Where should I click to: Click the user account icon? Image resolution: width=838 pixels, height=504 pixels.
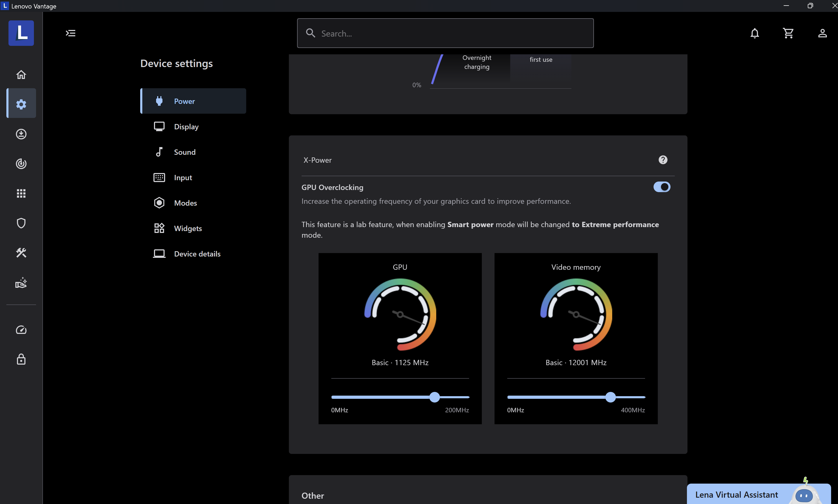coord(822,33)
